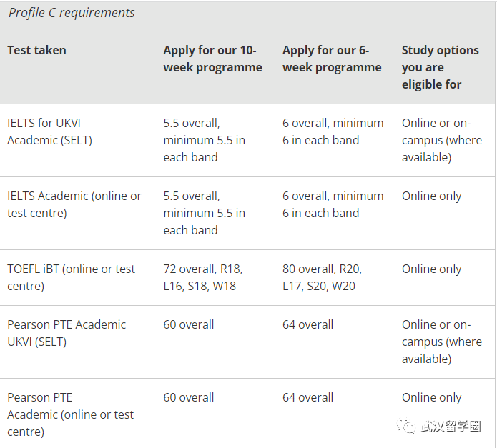This screenshot has height=448, width=497.
Task: Click the IELTS for UKVI Academic (SELT) cell
Action: point(50,131)
